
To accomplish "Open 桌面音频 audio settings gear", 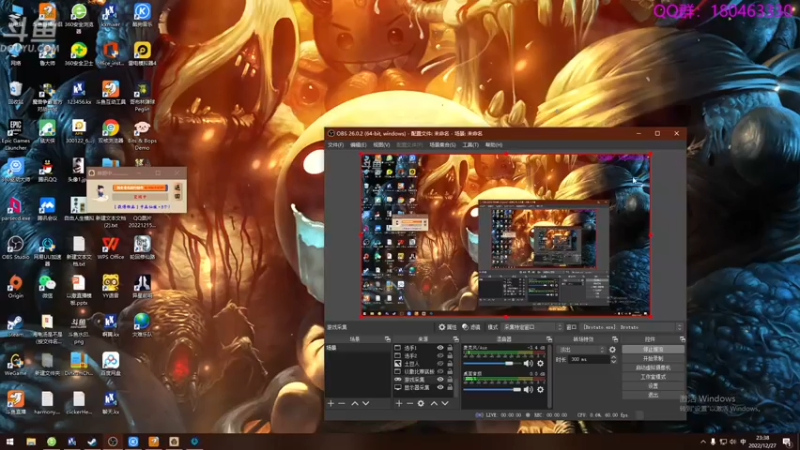I will point(540,389).
